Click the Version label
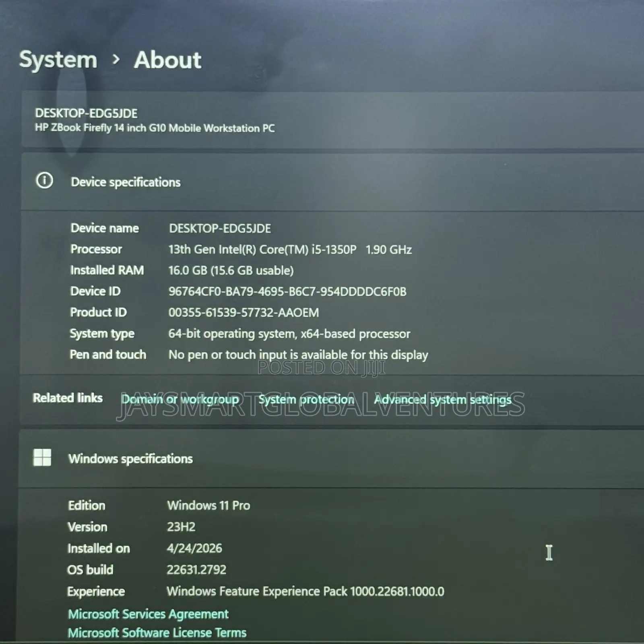Viewport: 644px width, 644px height. [x=87, y=527]
